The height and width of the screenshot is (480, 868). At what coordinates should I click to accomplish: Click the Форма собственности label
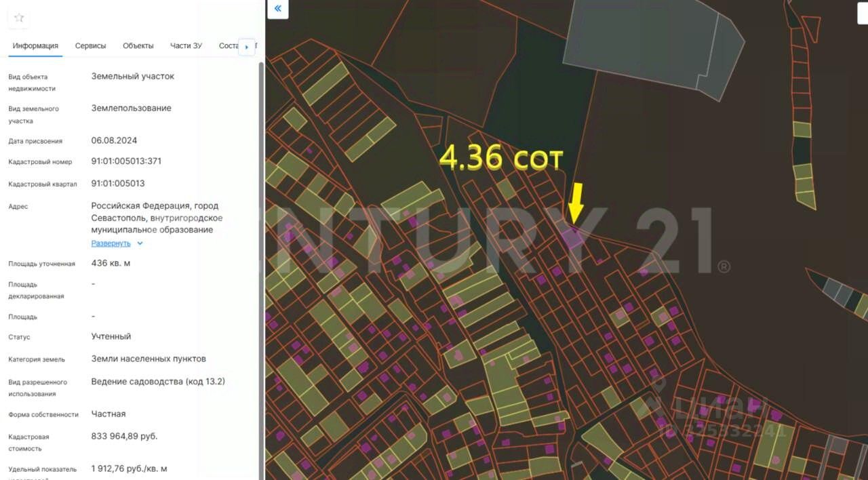tap(43, 415)
